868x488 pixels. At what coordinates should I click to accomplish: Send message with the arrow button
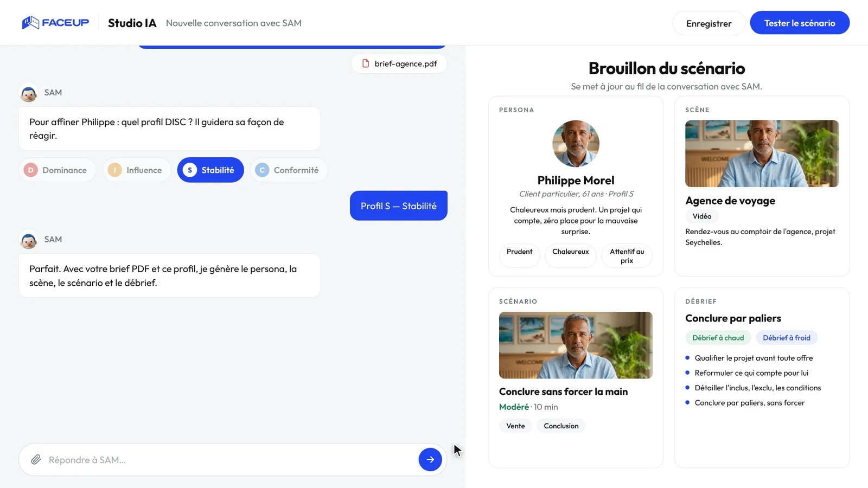(430, 460)
